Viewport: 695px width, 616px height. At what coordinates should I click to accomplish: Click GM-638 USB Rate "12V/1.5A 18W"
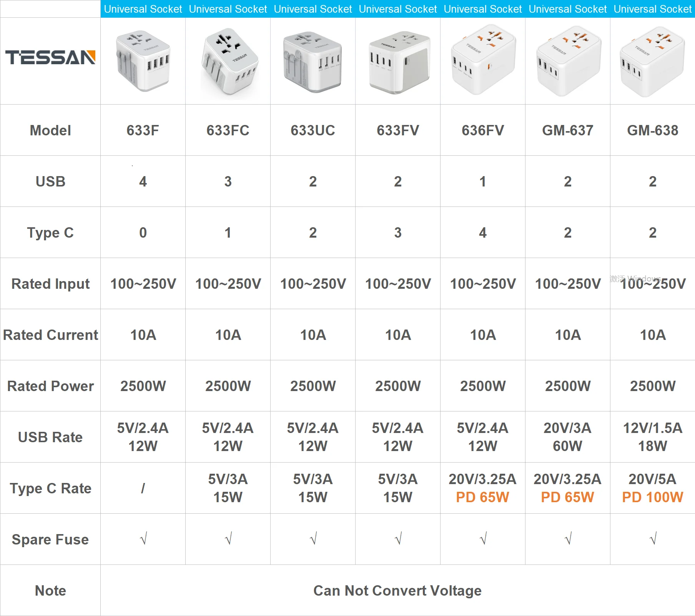coord(653,437)
